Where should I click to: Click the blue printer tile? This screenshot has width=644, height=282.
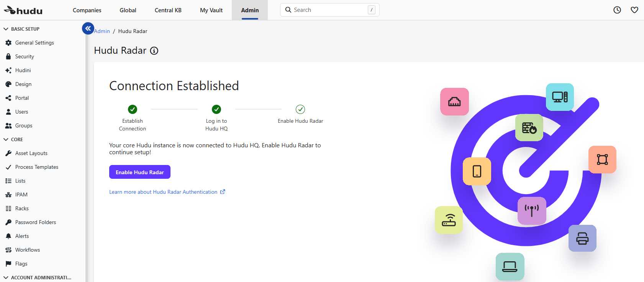pyautogui.click(x=582, y=238)
